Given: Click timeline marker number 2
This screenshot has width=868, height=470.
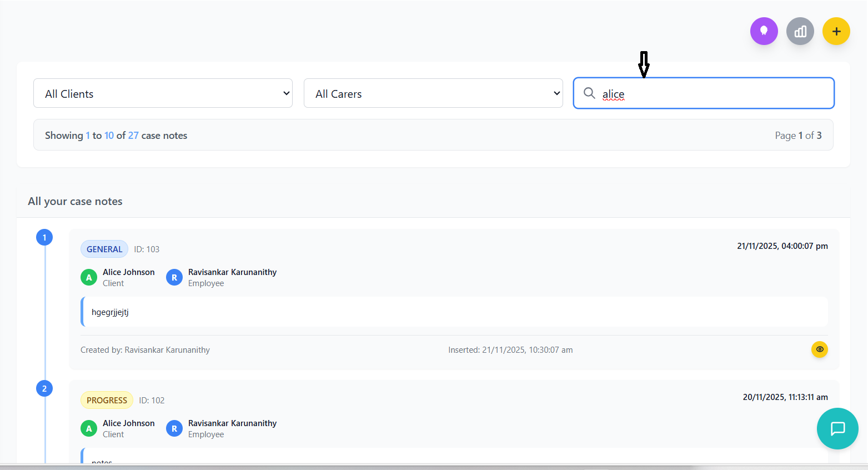Looking at the screenshot, I should (x=44, y=388).
